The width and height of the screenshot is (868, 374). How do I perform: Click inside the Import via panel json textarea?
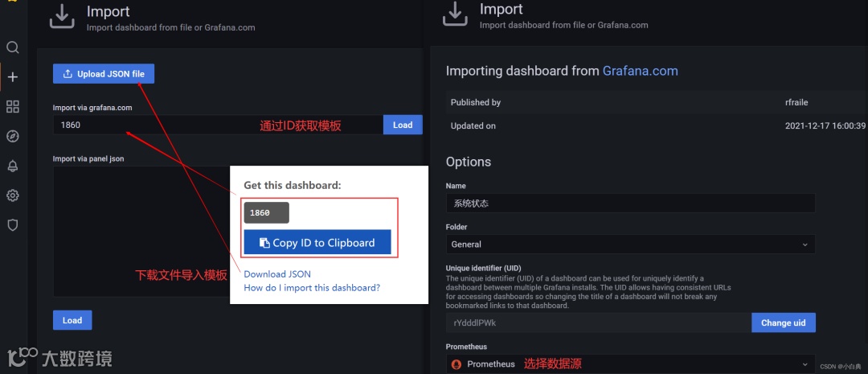tap(141, 232)
